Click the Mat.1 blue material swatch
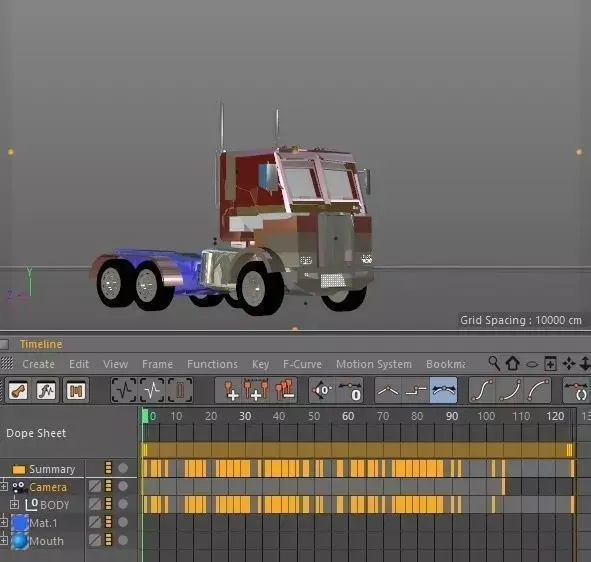 (20, 523)
